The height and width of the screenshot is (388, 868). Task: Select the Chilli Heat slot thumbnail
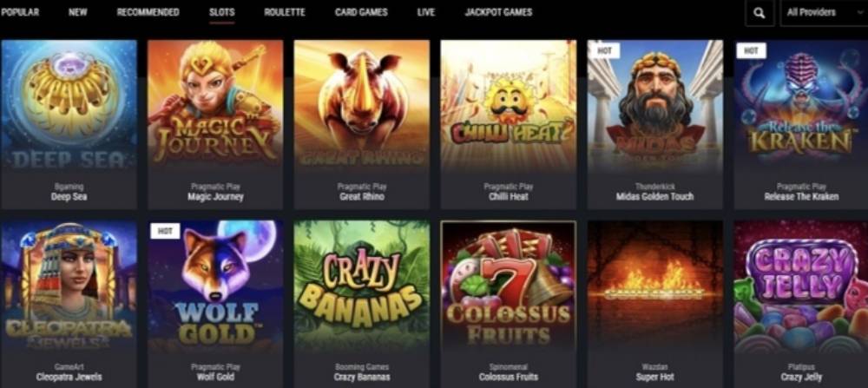(x=508, y=105)
